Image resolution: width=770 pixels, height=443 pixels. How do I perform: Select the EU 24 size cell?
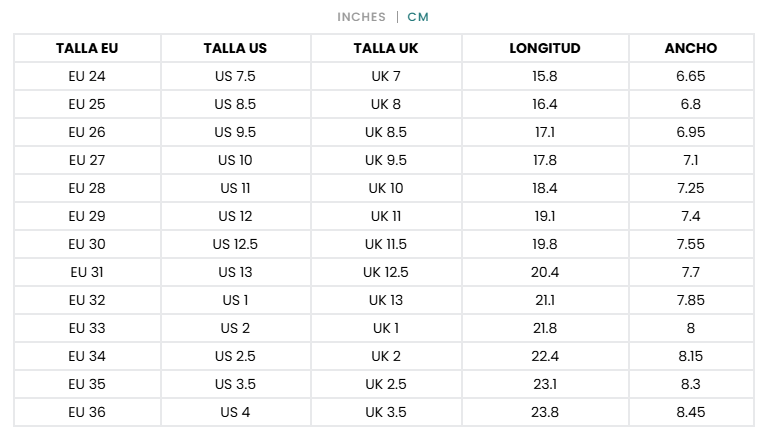point(87,76)
